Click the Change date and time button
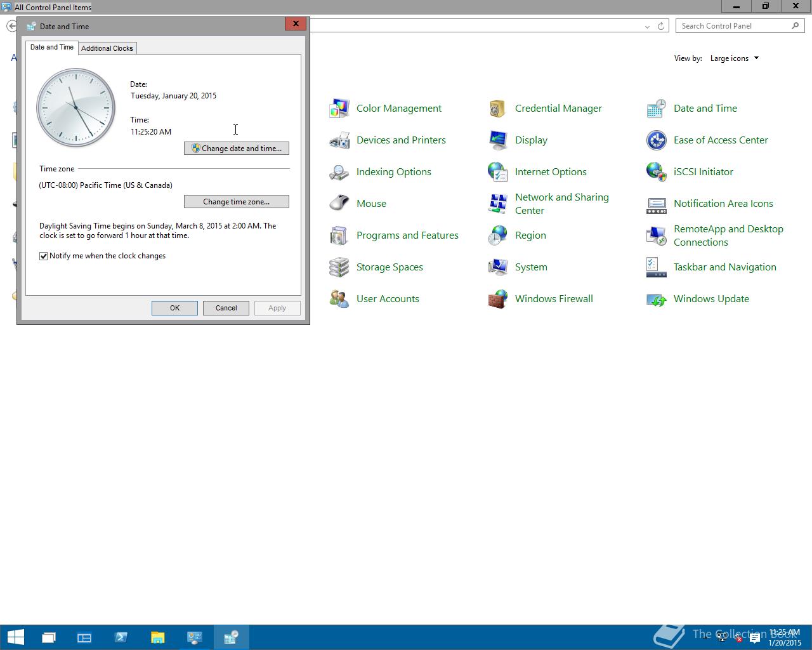The image size is (812, 650). coord(237,148)
